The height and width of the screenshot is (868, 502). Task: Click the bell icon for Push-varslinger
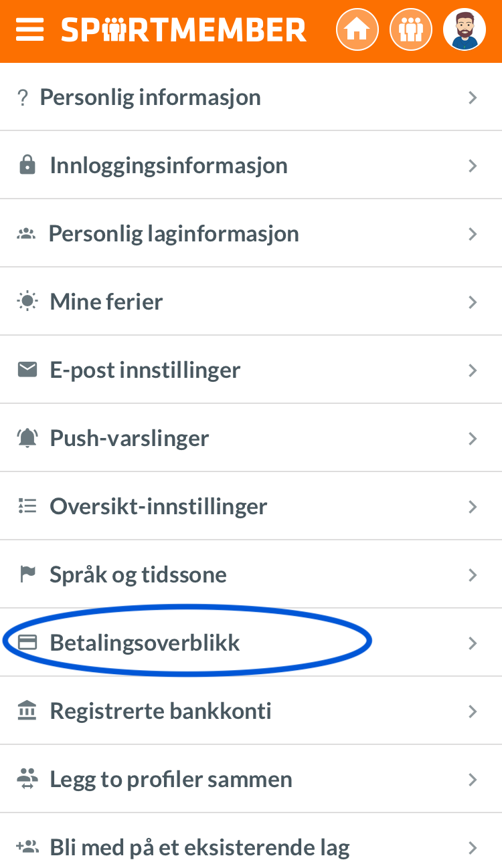27,438
